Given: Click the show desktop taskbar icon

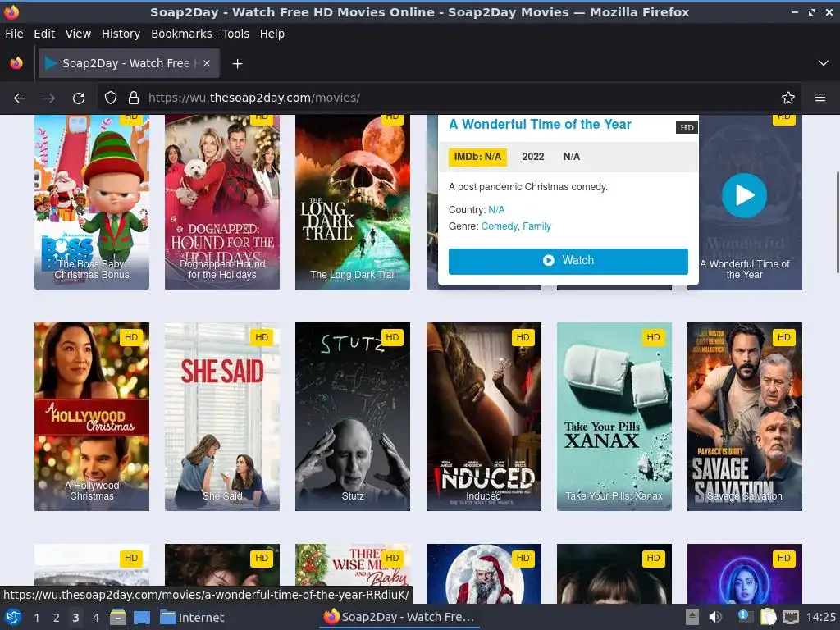Looking at the screenshot, I should [x=141, y=617].
